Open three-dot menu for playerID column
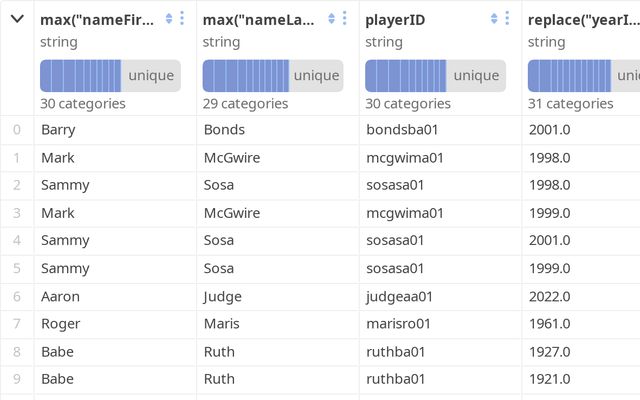Screen dimensions: 640x400 tap(506, 19)
